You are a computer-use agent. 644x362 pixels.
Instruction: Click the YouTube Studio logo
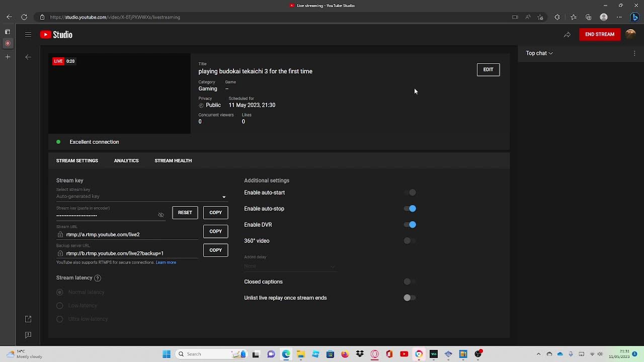(x=56, y=35)
